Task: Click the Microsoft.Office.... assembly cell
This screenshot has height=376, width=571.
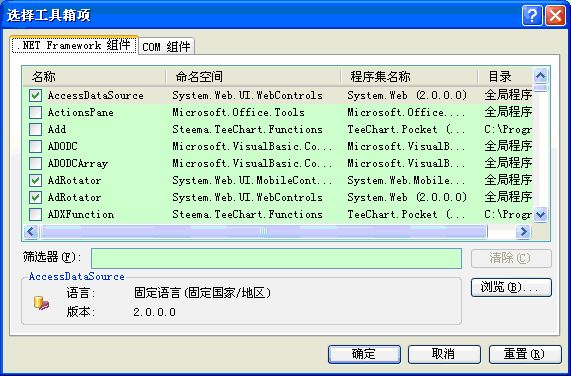Action: tap(406, 112)
